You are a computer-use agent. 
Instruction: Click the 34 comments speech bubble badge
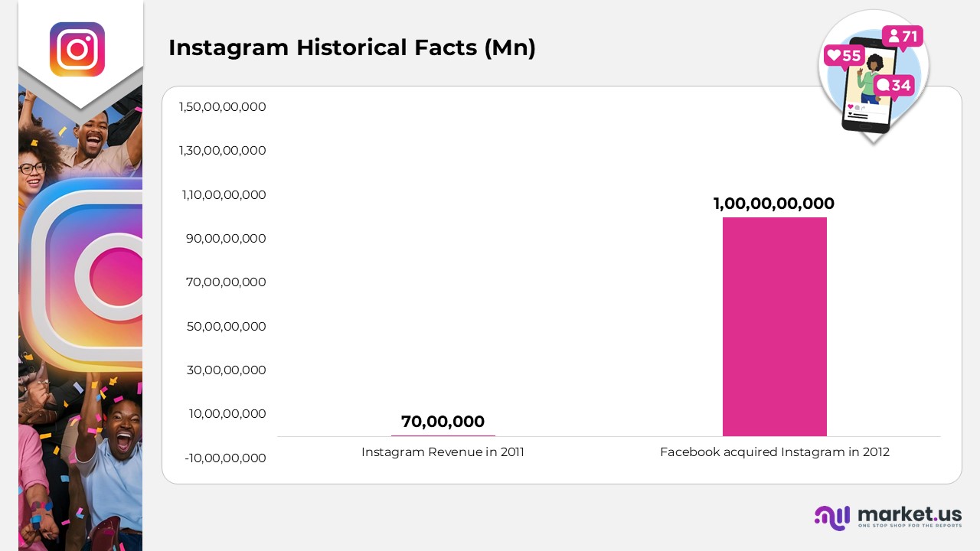pyautogui.click(x=893, y=85)
